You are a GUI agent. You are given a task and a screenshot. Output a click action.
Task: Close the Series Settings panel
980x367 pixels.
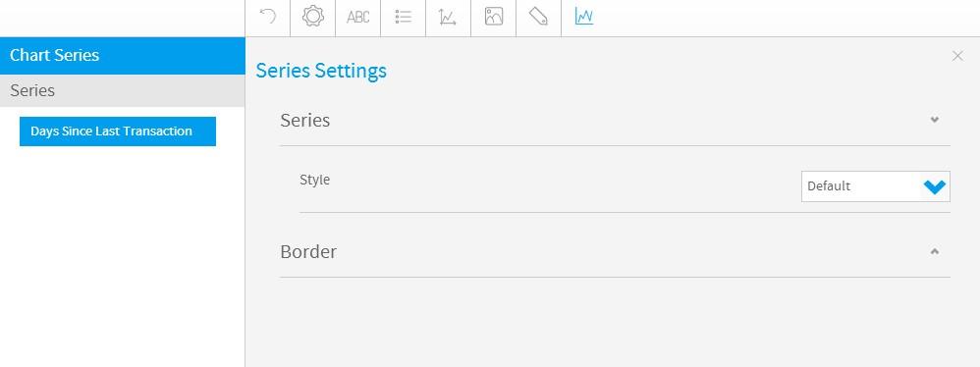coord(957,56)
